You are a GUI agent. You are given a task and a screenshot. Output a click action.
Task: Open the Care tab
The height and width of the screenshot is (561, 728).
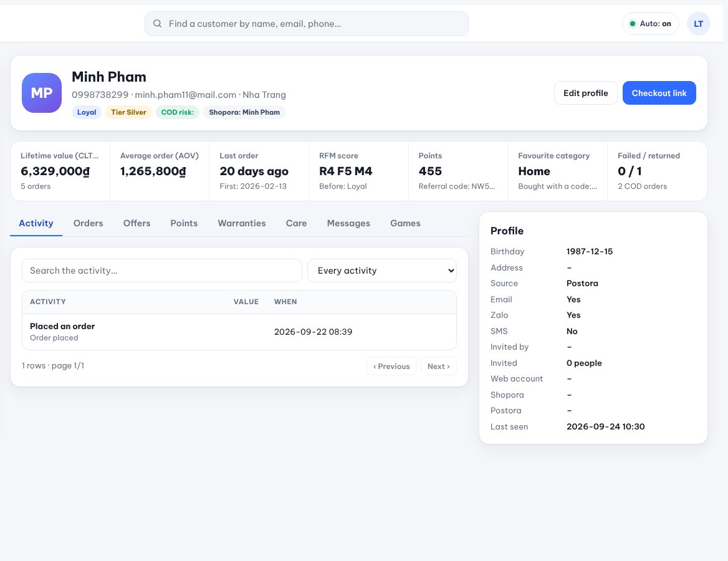(296, 223)
